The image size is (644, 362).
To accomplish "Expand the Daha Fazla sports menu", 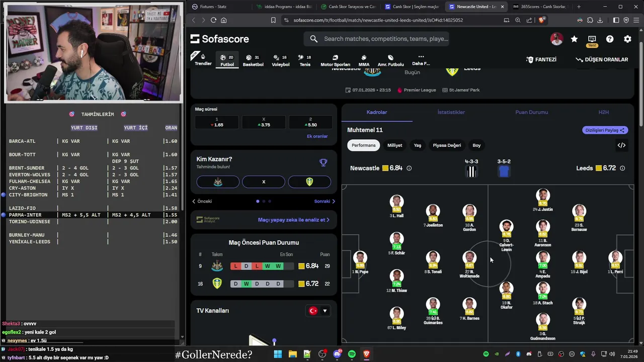I will pyautogui.click(x=421, y=60).
